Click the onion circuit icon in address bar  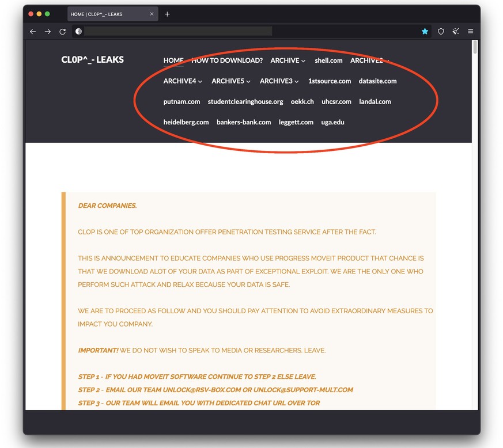[x=79, y=32]
